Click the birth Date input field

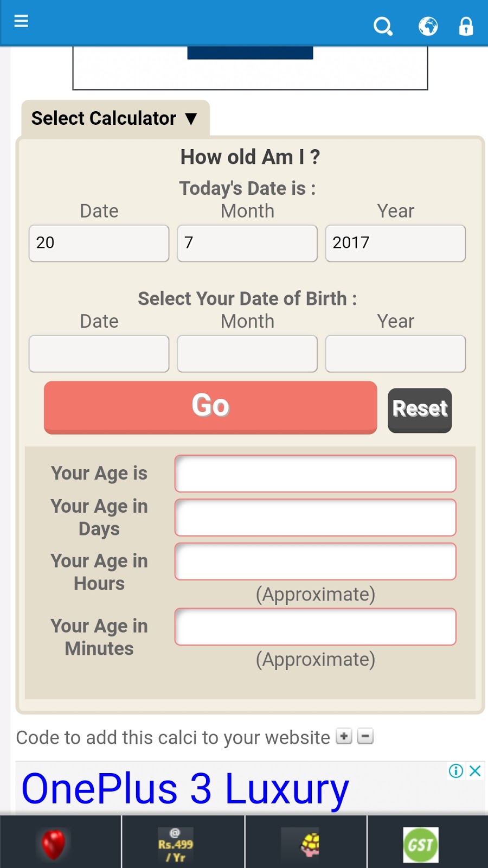tap(99, 354)
